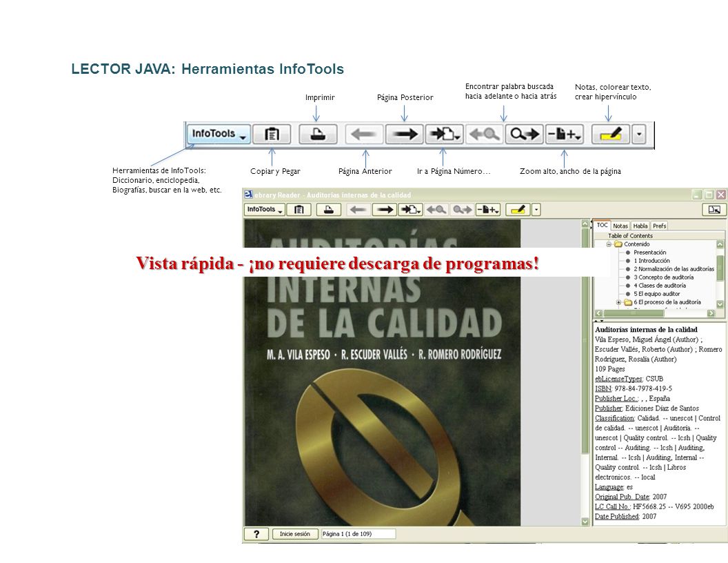Click the Inicie sesión button
The image size is (728, 563).
coord(295,534)
